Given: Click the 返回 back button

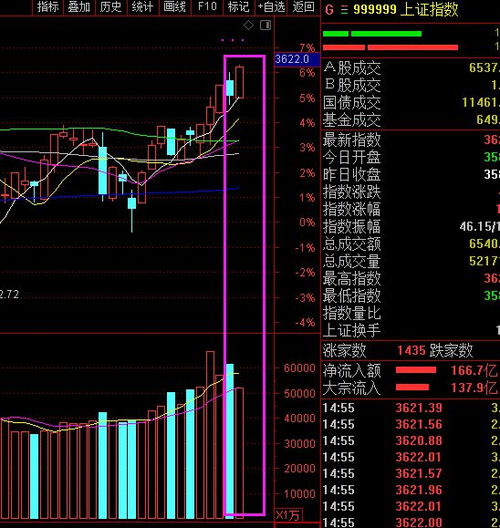Looking at the screenshot, I should [x=303, y=7].
